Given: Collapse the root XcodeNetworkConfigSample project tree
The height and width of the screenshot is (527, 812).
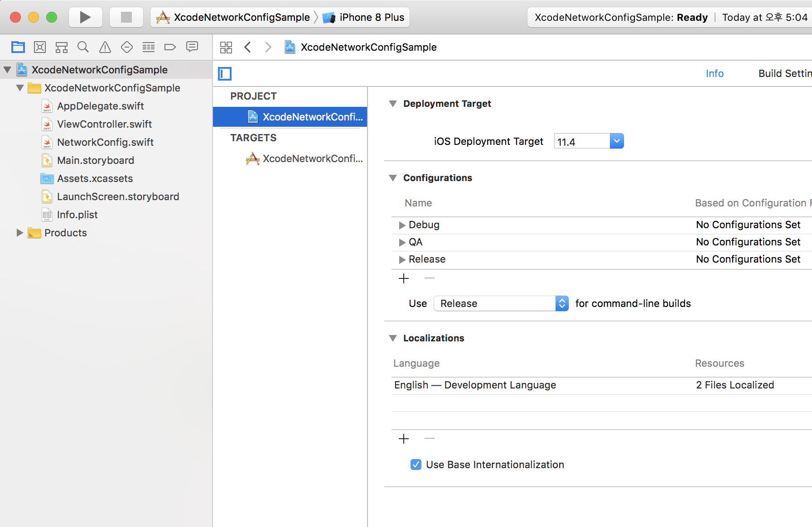Looking at the screenshot, I should pos(7,70).
